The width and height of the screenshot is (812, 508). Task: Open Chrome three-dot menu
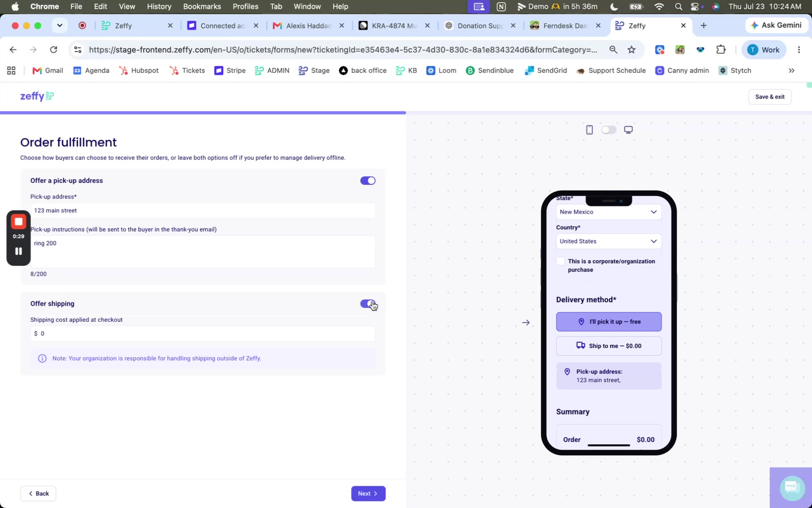(x=799, y=50)
